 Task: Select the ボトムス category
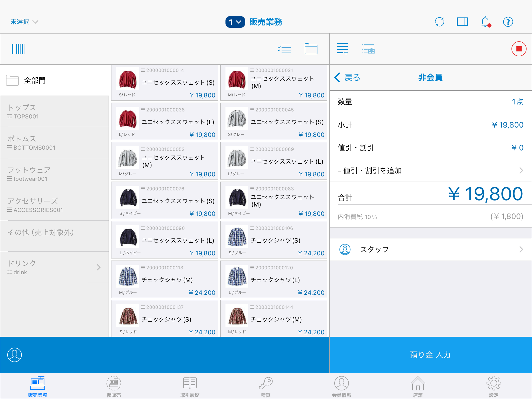click(55, 143)
